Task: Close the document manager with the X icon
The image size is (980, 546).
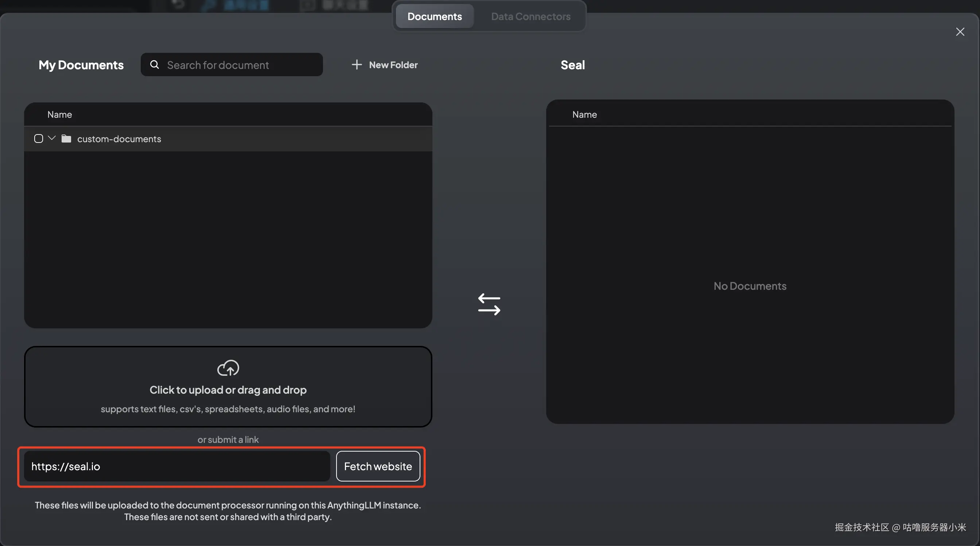Action: click(x=960, y=32)
